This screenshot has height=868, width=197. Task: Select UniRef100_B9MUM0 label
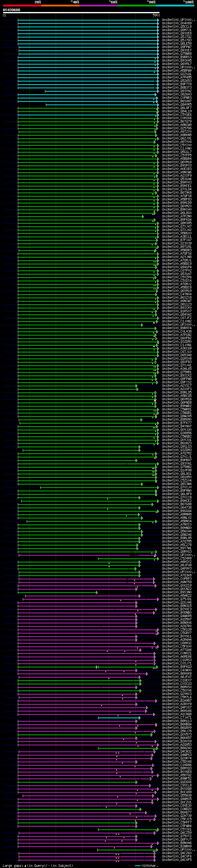177,419
